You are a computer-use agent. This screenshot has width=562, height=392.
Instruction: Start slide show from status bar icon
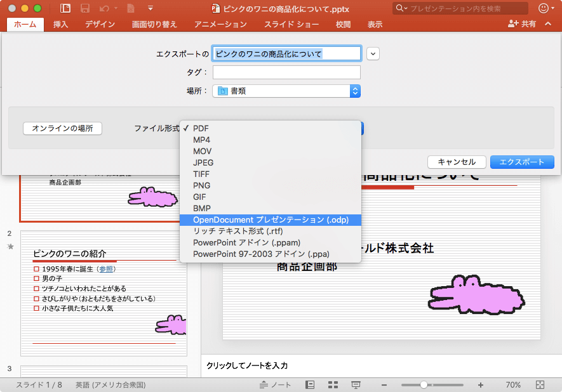click(x=356, y=385)
